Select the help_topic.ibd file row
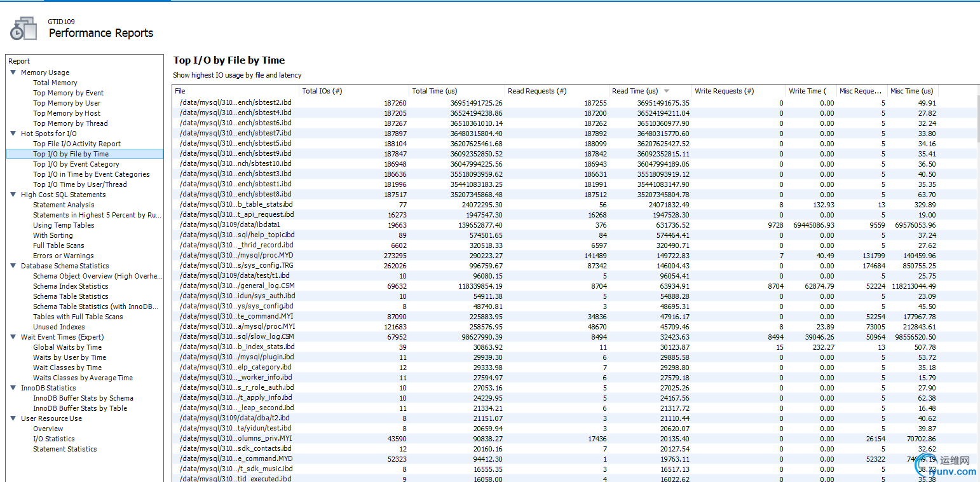Image resolution: width=980 pixels, height=482 pixels. (555, 235)
